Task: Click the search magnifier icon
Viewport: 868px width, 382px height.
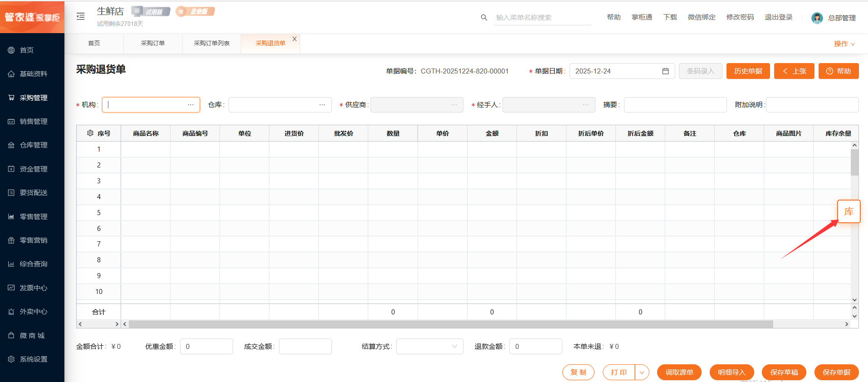Action: 484,17
